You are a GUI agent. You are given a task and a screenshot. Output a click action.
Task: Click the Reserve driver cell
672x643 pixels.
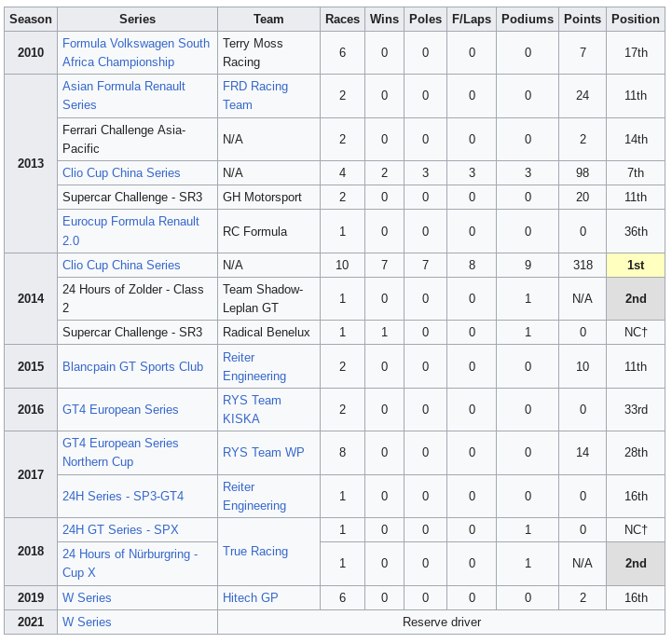442,622
